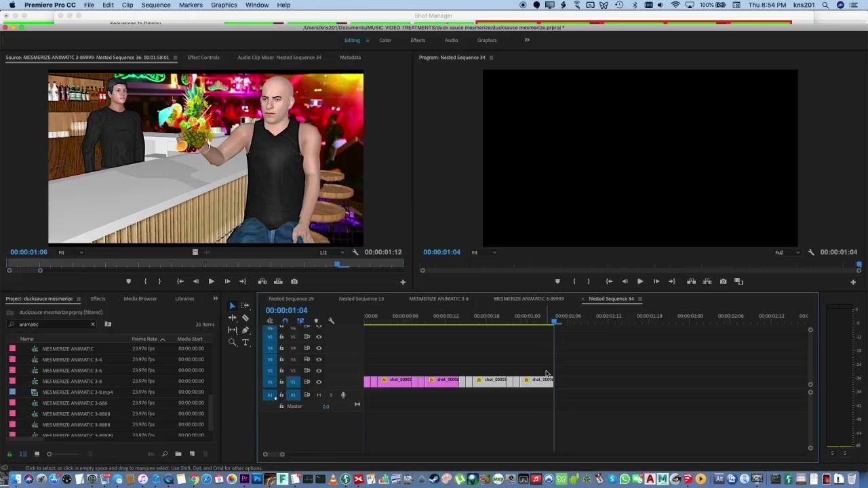Switch to Effect Controls tab
This screenshot has width=868, height=488.
pyautogui.click(x=203, y=58)
